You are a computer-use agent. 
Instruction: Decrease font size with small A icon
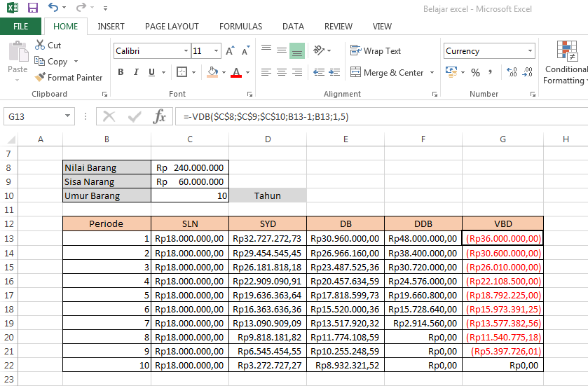[245, 50]
